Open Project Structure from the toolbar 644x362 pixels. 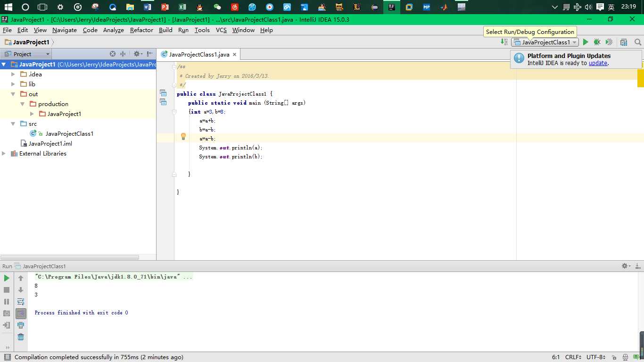tap(624, 42)
